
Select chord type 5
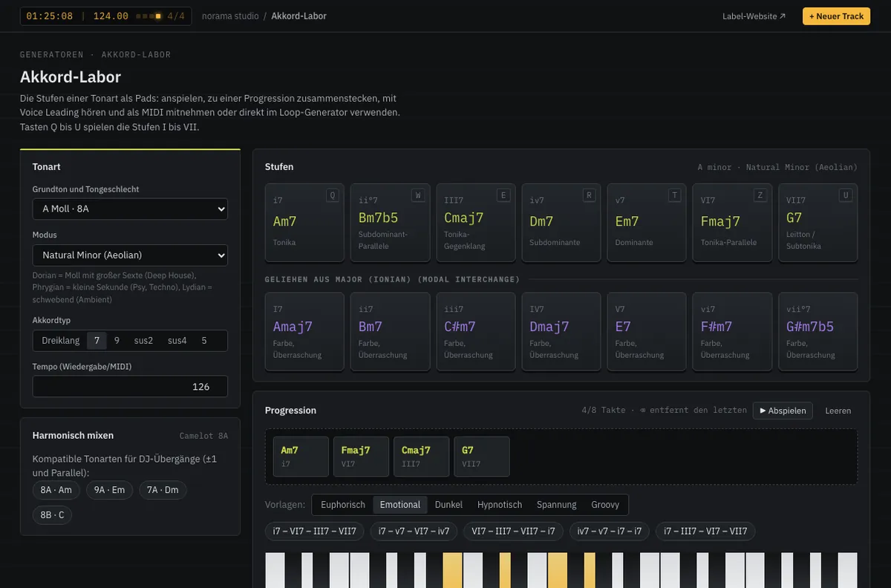click(204, 341)
